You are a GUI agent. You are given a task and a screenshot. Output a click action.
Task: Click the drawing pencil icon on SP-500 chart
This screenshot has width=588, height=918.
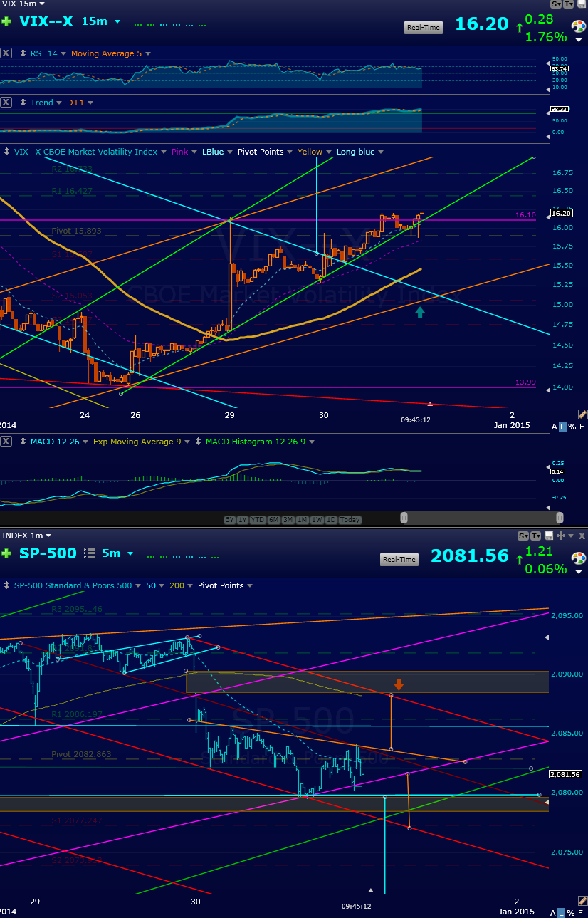click(x=582, y=901)
